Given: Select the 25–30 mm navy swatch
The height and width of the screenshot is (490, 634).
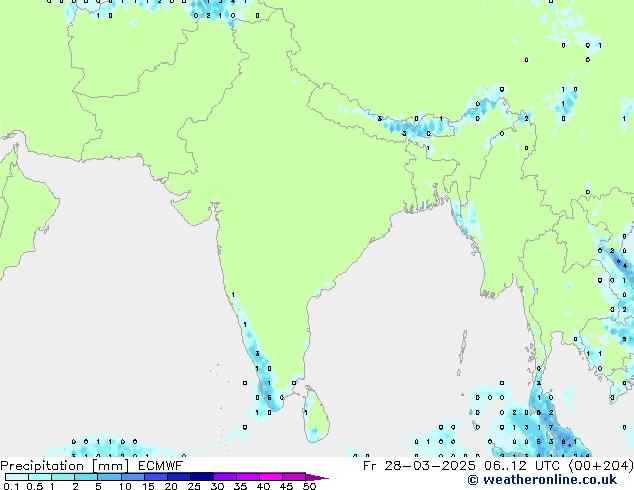Looking at the screenshot, I should 202,477.
